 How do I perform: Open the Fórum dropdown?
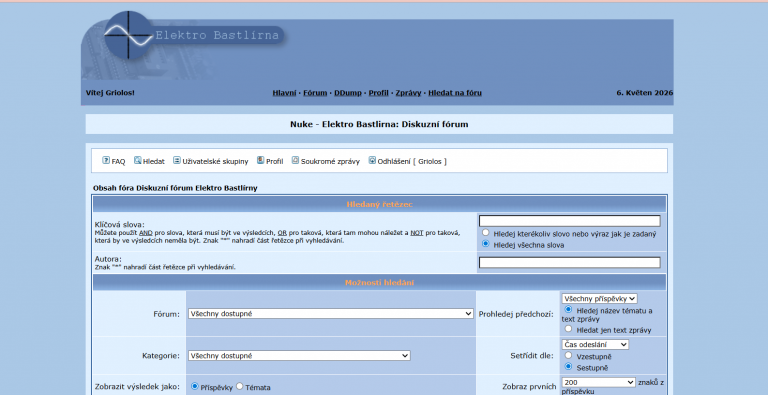click(331, 314)
